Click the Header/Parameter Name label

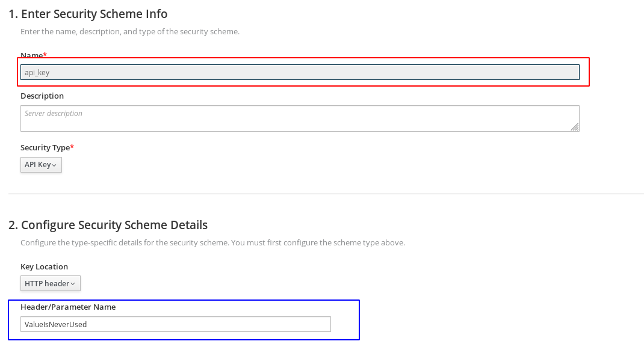[68, 307]
